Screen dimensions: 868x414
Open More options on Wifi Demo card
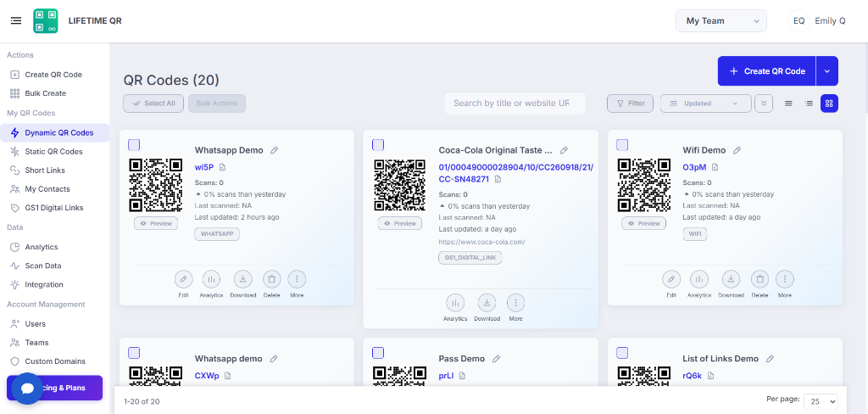(784, 279)
